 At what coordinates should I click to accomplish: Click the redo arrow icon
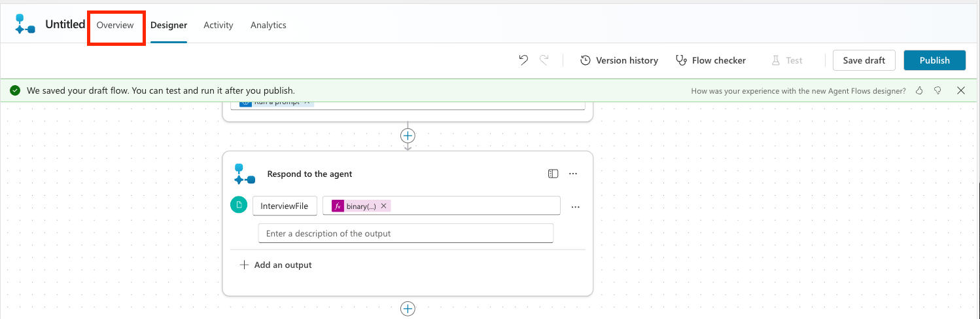[544, 60]
